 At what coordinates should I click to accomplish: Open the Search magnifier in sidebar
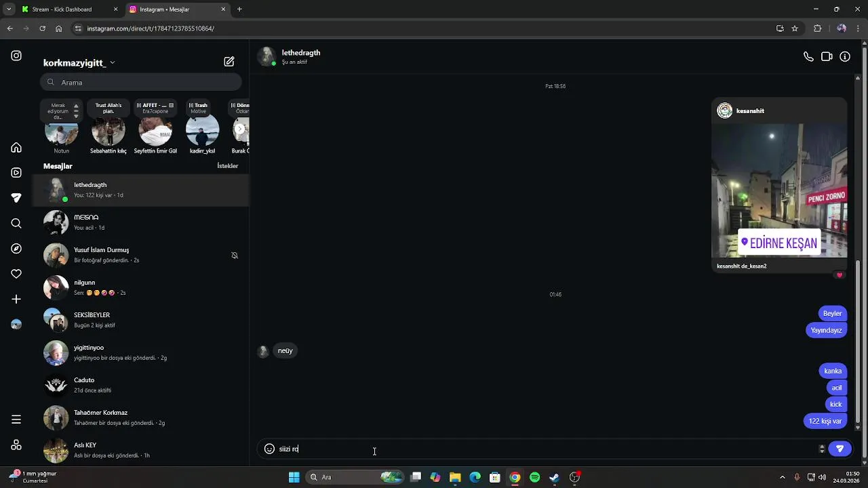16,224
